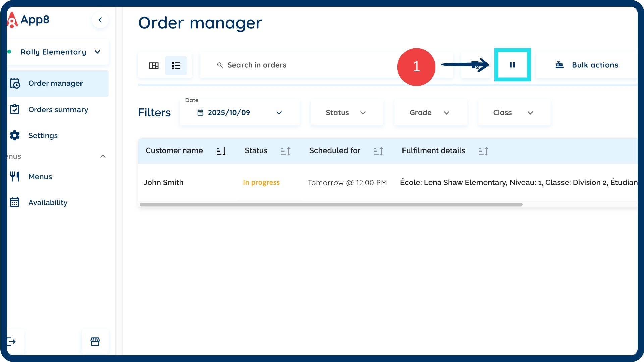Sort by Status column

coord(286,151)
